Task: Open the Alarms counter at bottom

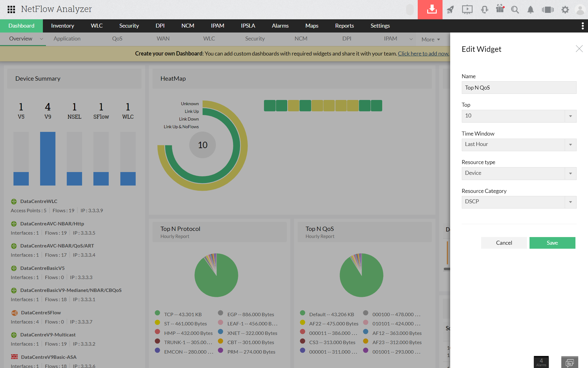Action: click(x=541, y=362)
